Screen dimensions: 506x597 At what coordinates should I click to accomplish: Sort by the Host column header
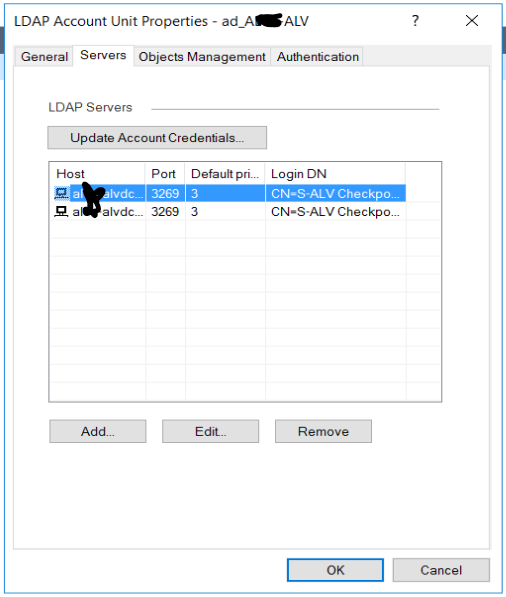point(97,174)
